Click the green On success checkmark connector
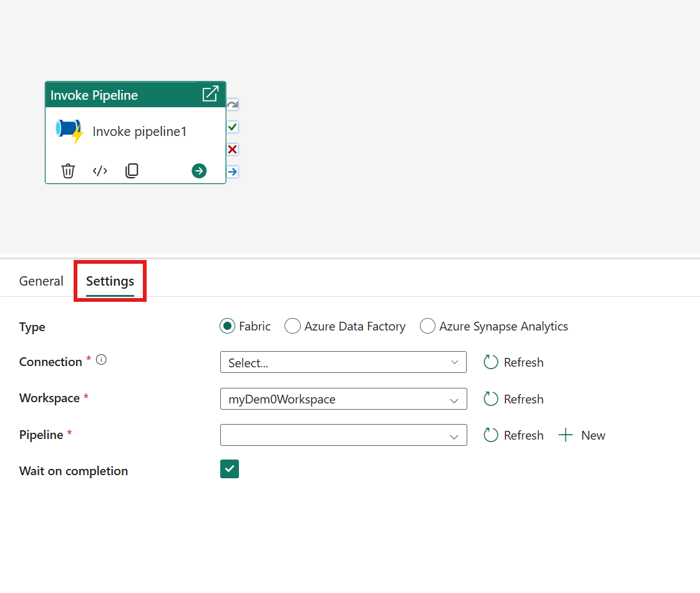This screenshot has width=700, height=593. click(232, 127)
